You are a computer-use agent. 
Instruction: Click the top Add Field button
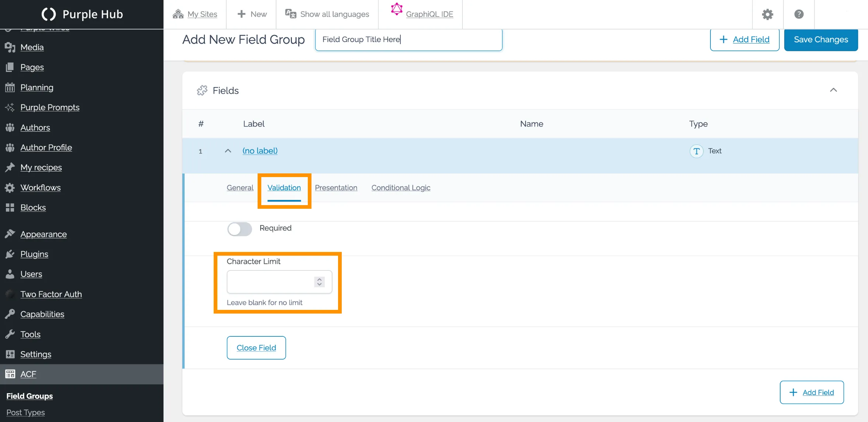[744, 39]
